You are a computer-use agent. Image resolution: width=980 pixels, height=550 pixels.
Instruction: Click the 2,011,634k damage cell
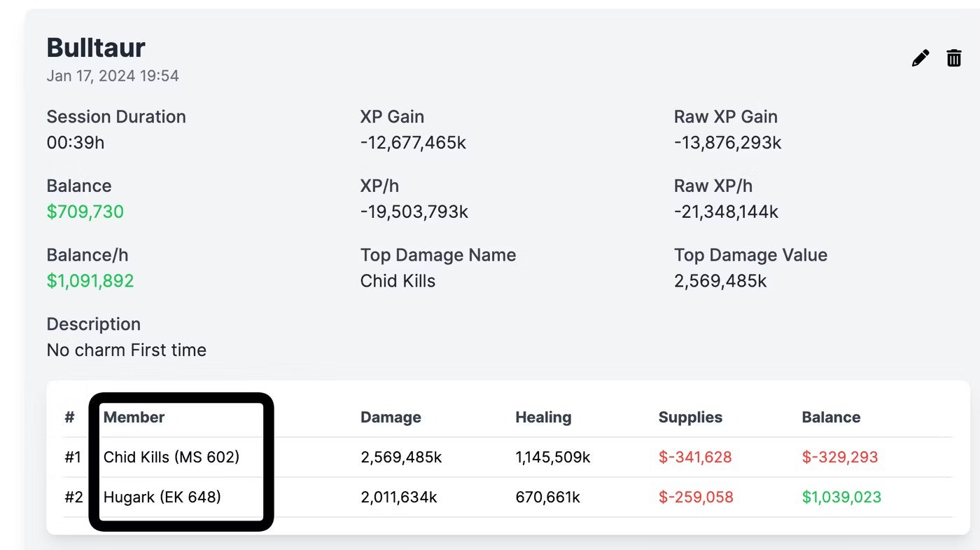399,497
